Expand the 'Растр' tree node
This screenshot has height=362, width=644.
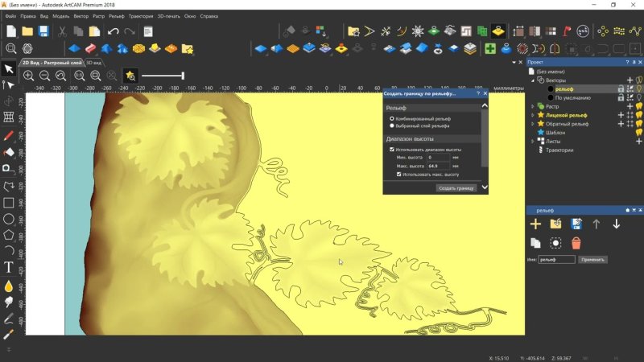[532, 106]
